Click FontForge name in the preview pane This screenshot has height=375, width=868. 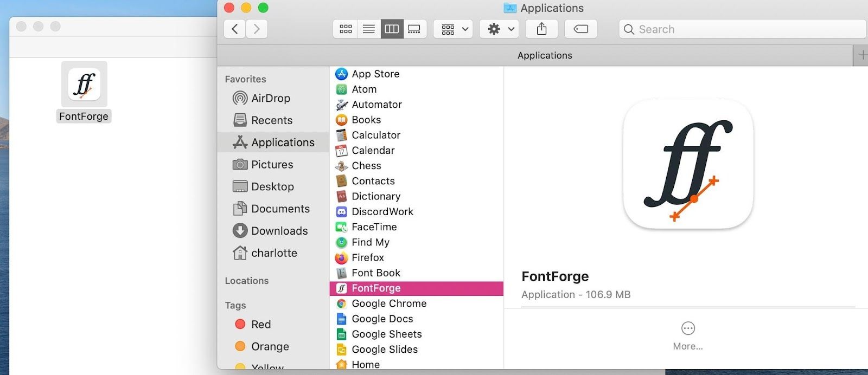pyautogui.click(x=555, y=276)
